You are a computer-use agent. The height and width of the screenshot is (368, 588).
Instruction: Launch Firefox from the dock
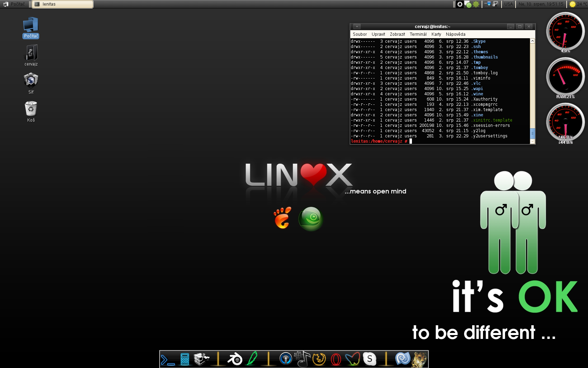(319, 359)
